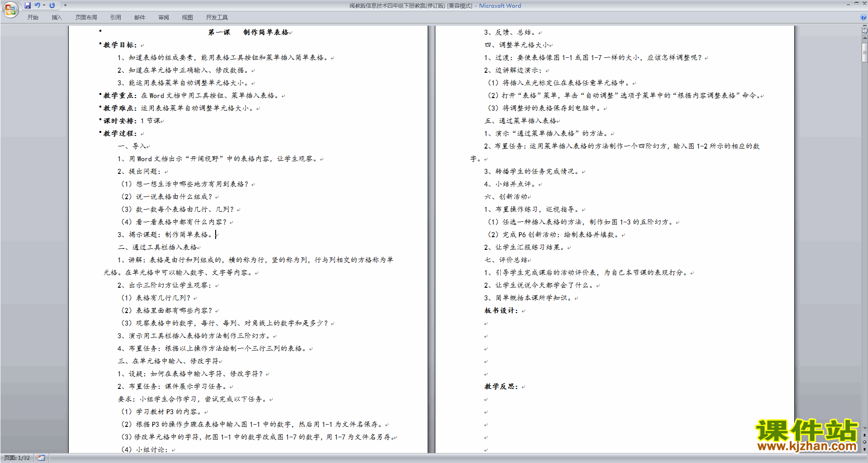The height and width of the screenshot is (463, 868).
Task: Open Customize Quick Access Toolbar dropdown
Action: (65, 5)
